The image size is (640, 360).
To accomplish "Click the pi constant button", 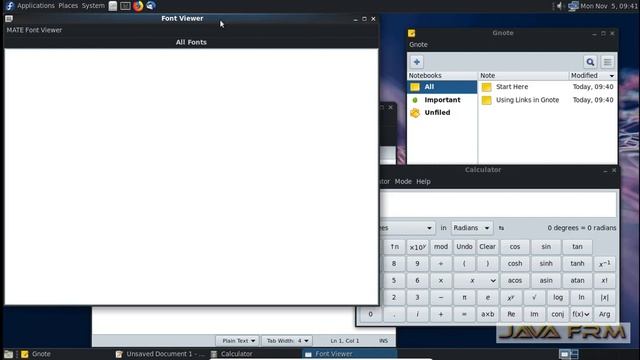I will tap(464, 298).
